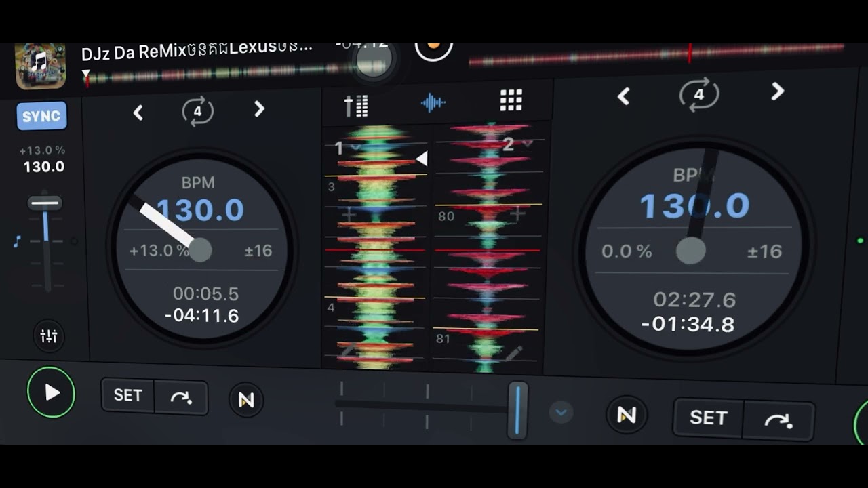
Task: Open the mixer view icon in center panel
Action: [356, 105]
